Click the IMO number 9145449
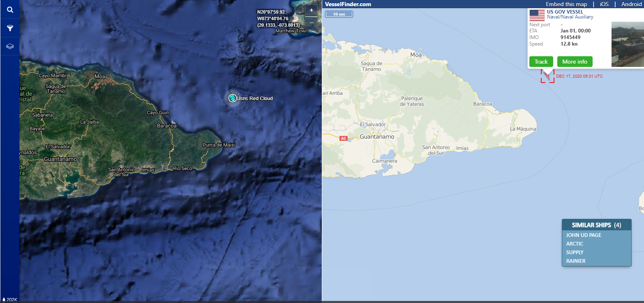 570,37
